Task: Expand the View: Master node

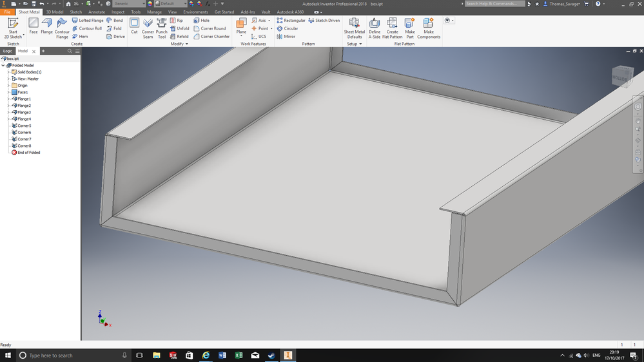Action: click(x=8, y=79)
